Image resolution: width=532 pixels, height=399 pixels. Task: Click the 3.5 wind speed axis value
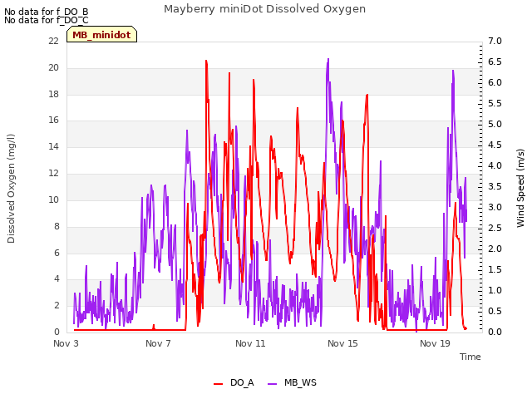[x=495, y=186]
